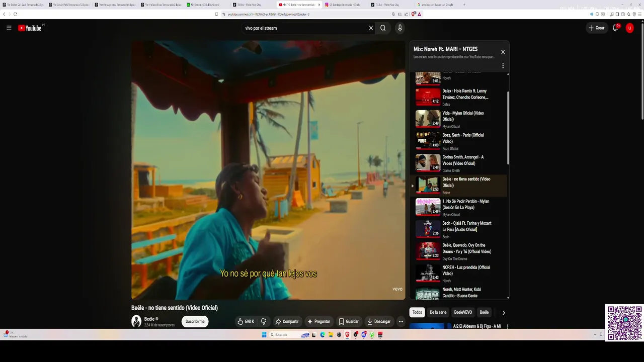644x362 pixels.
Task: Open Windows Start menu
Action: click(x=264, y=335)
